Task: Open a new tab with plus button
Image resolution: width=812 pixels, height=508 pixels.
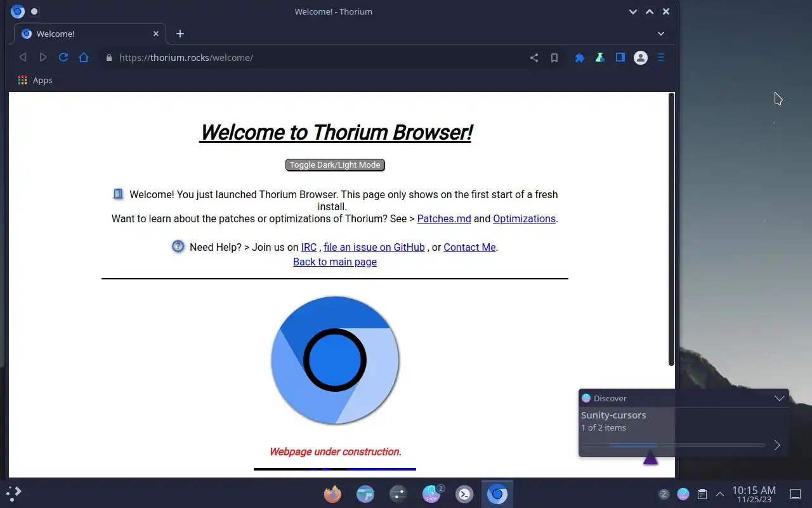Action: (180, 34)
